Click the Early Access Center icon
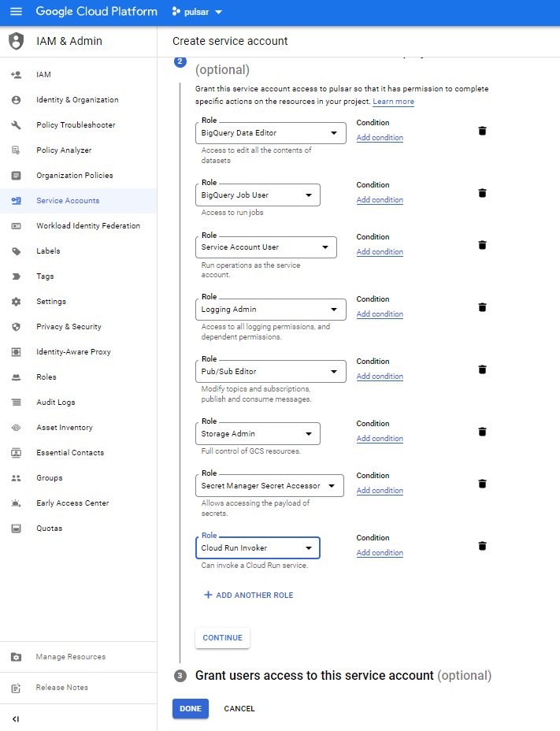 [x=17, y=503]
